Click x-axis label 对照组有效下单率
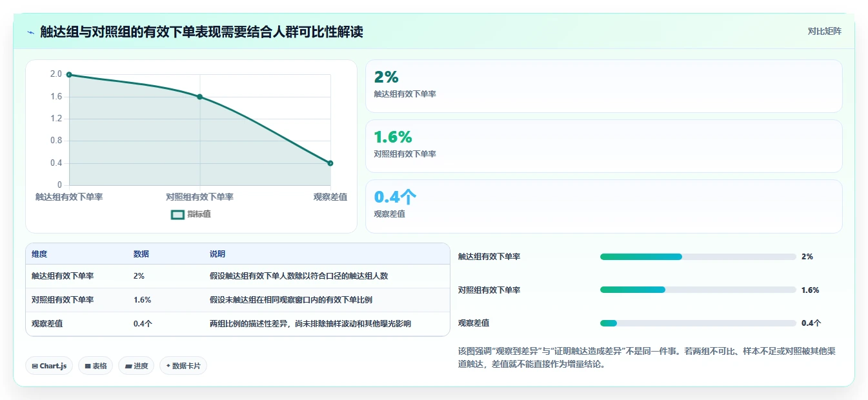This screenshot has height=400, width=868. coord(199,197)
